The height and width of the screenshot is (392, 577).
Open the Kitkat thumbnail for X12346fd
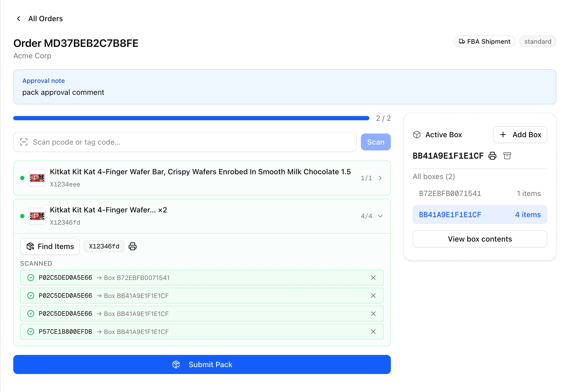click(37, 216)
